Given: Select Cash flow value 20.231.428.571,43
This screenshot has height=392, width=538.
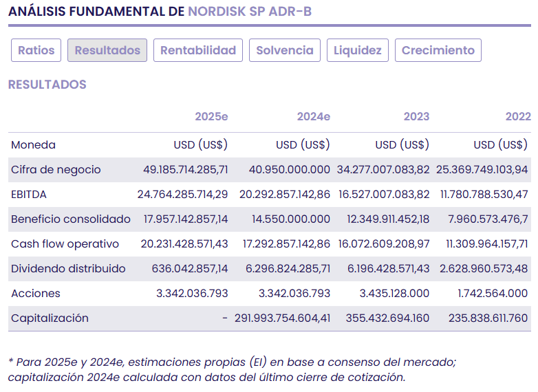Looking at the screenshot, I should coord(184,244).
